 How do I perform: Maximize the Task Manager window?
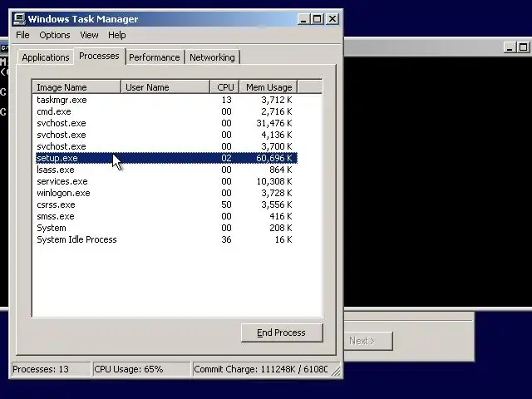318,19
